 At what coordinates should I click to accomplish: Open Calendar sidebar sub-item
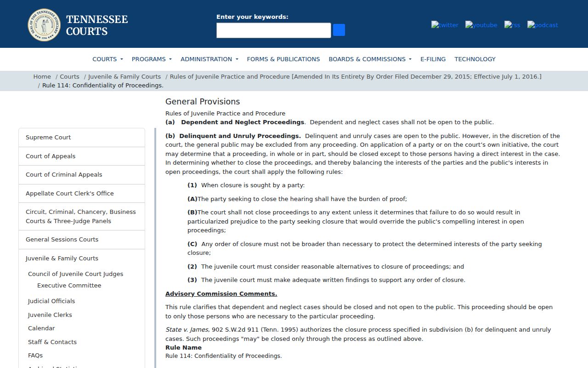coord(41,328)
